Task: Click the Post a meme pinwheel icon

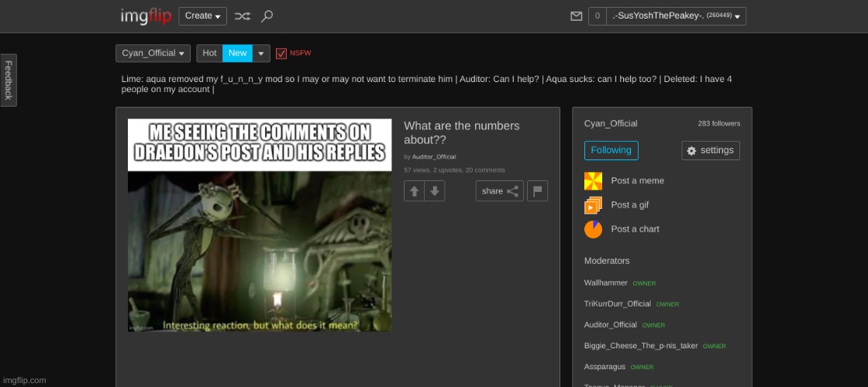Action: (593, 181)
